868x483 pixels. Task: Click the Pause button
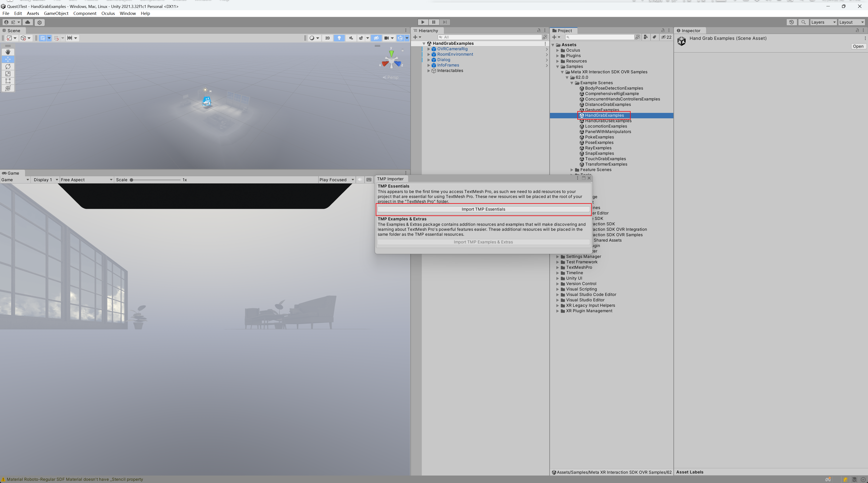pyautogui.click(x=434, y=22)
